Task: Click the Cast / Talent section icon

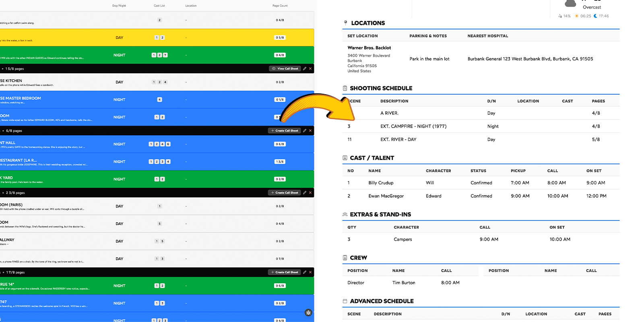Action: pyautogui.click(x=345, y=158)
